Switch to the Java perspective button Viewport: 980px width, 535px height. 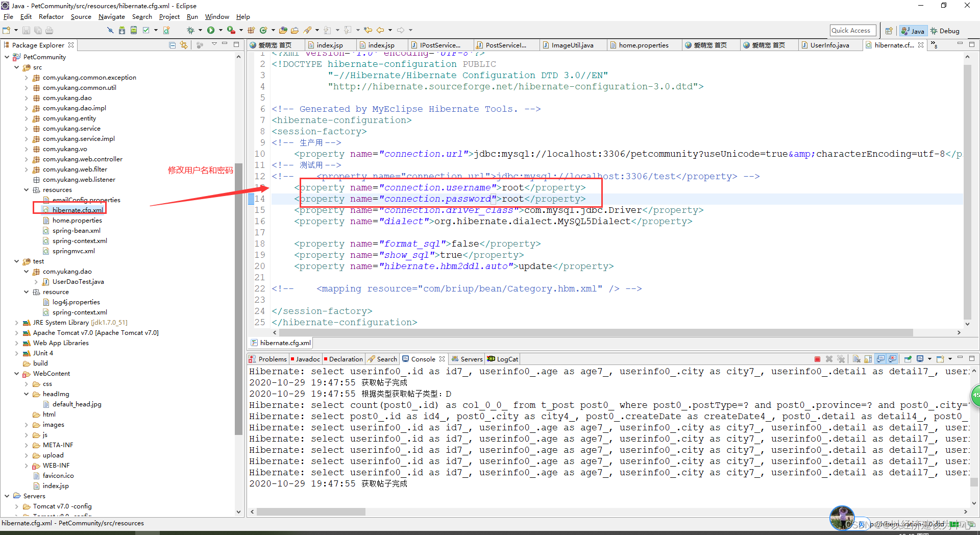coord(913,31)
